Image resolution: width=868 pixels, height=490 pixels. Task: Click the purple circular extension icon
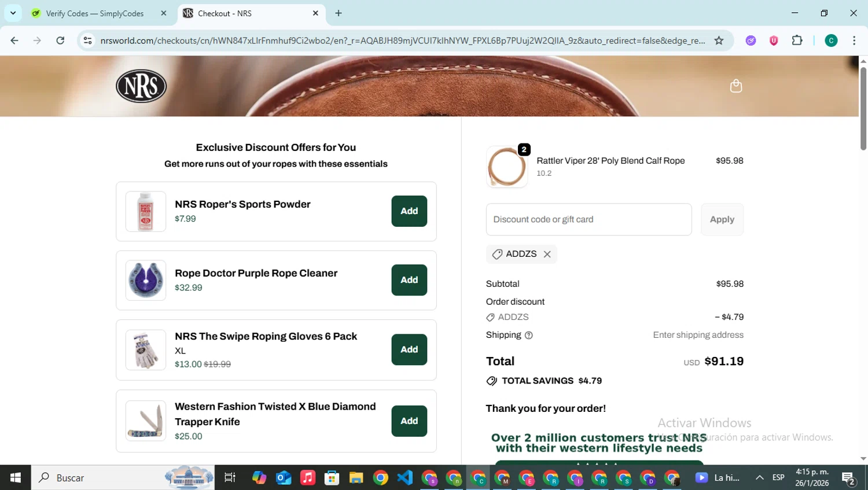751,40
